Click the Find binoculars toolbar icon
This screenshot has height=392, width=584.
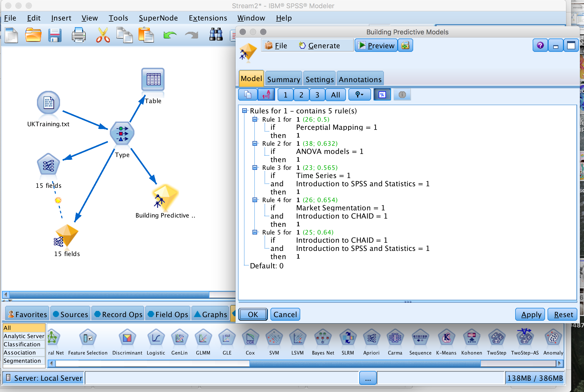point(216,35)
